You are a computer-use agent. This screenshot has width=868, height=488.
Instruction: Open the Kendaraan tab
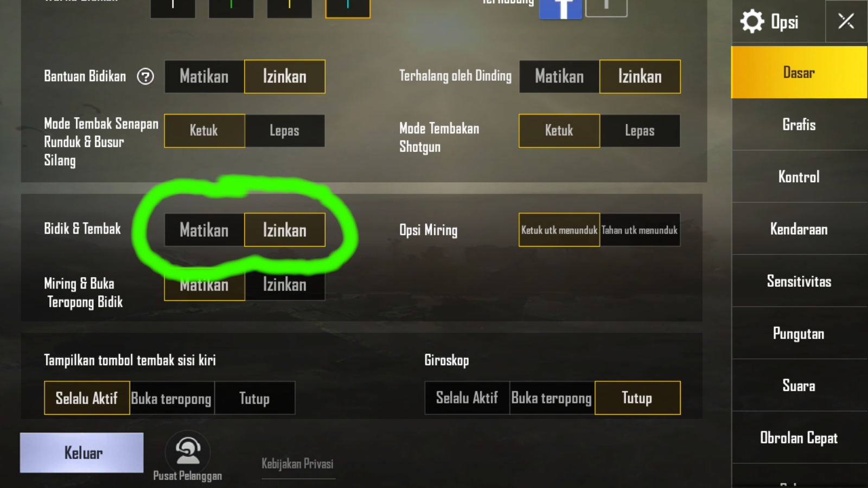pyautogui.click(x=799, y=229)
